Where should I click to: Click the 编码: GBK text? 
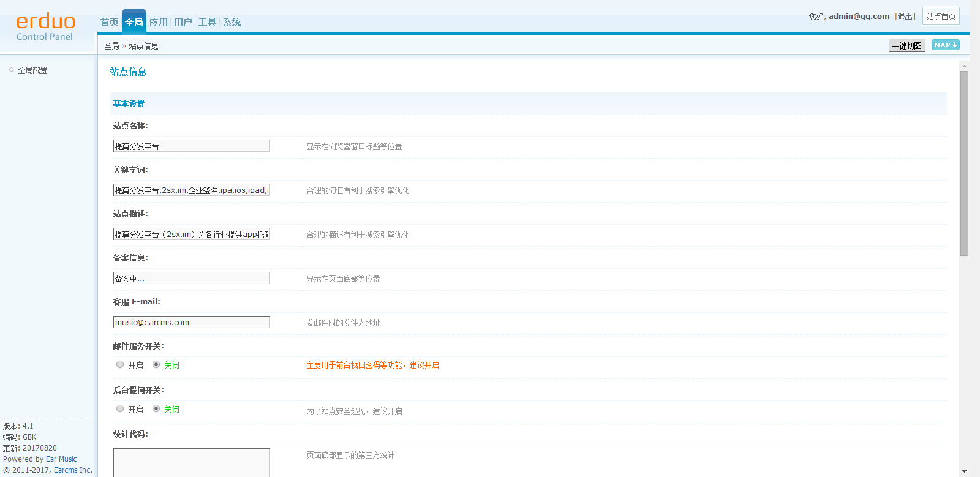click(x=20, y=437)
